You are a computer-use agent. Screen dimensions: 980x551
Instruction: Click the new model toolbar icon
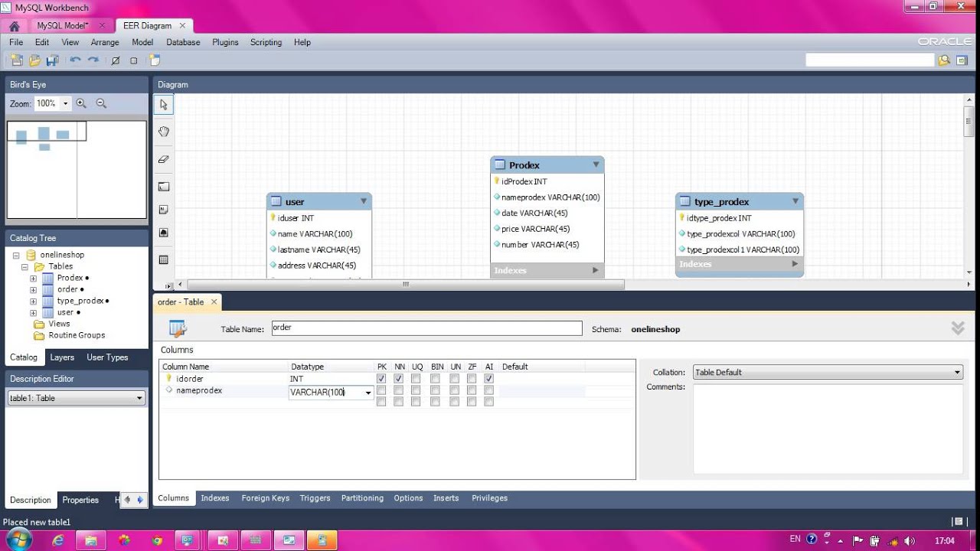[17, 60]
